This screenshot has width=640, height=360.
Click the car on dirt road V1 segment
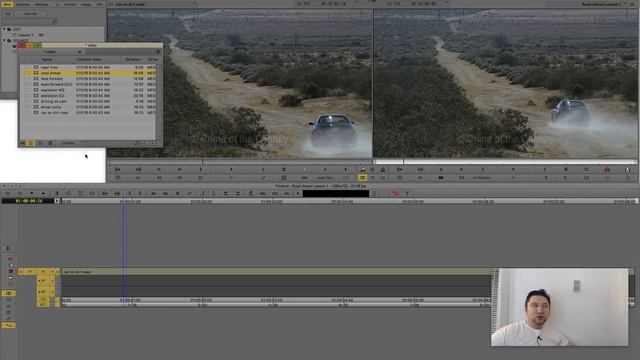click(276, 272)
